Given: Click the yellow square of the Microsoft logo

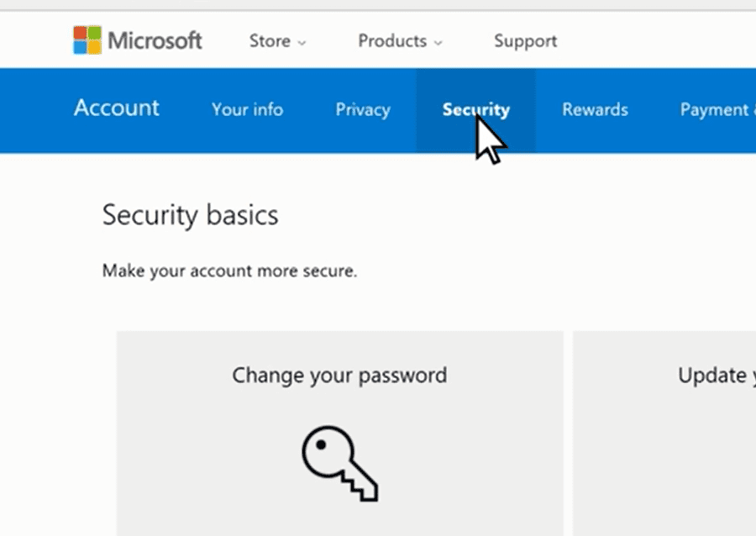Looking at the screenshot, I should pos(92,46).
